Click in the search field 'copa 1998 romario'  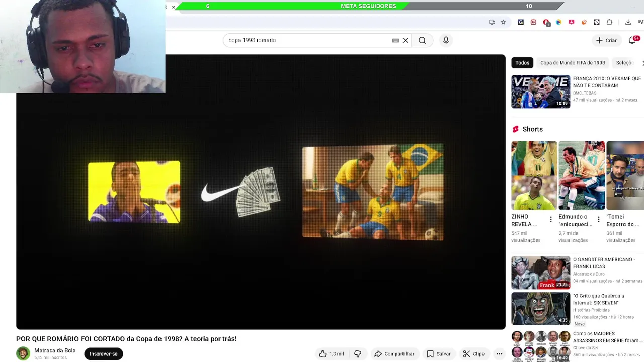click(307, 40)
